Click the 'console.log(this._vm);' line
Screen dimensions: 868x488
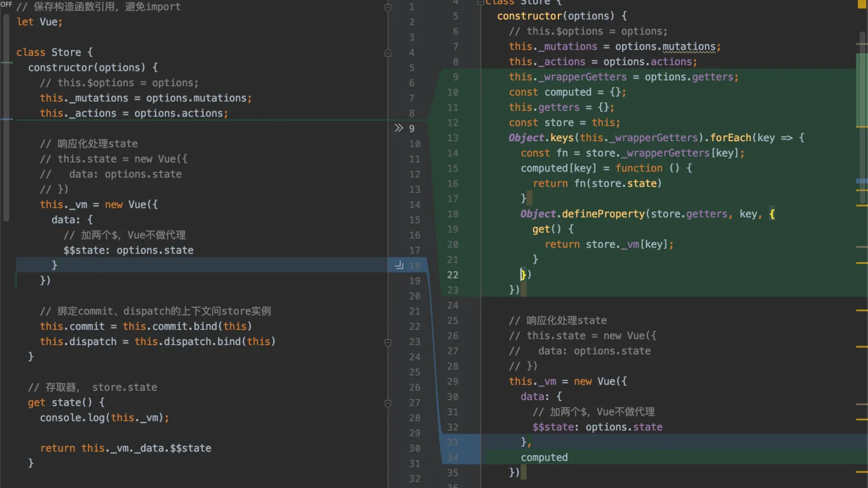pyautogui.click(x=105, y=418)
